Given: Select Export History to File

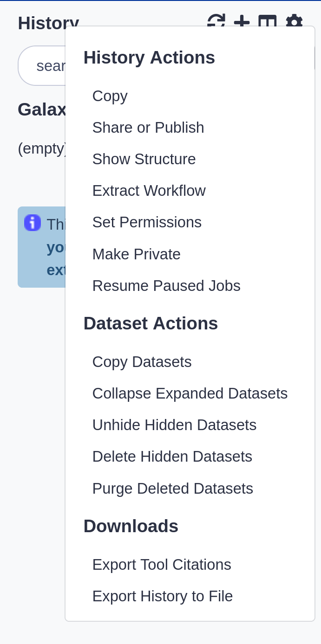Looking at the screenshot, I should (163, 596).
